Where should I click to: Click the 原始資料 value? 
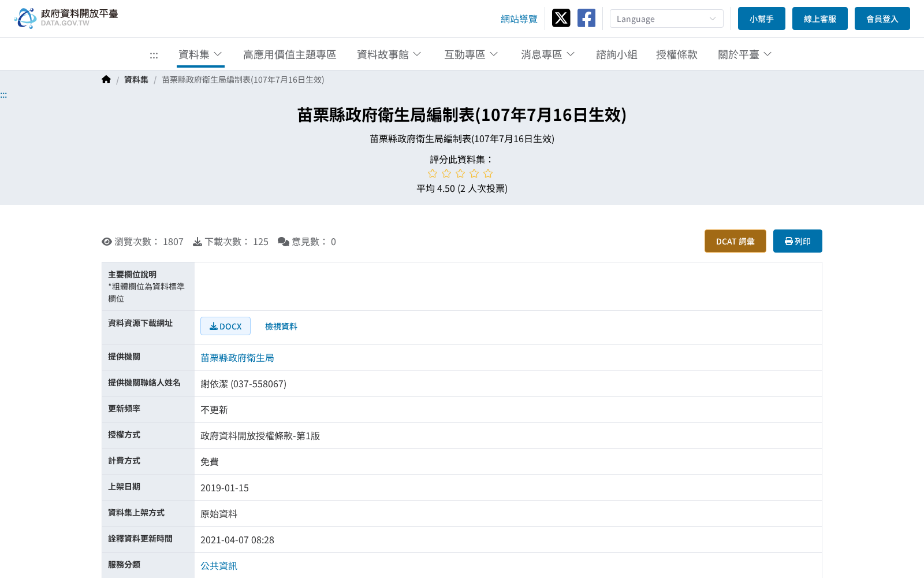[219, 514]
